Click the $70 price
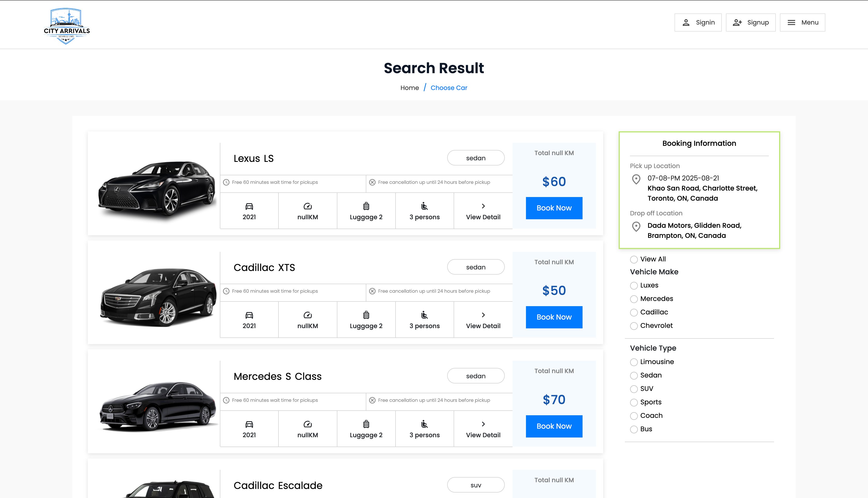The height and width of the screenshot is (498, 868). click(554, 399)
